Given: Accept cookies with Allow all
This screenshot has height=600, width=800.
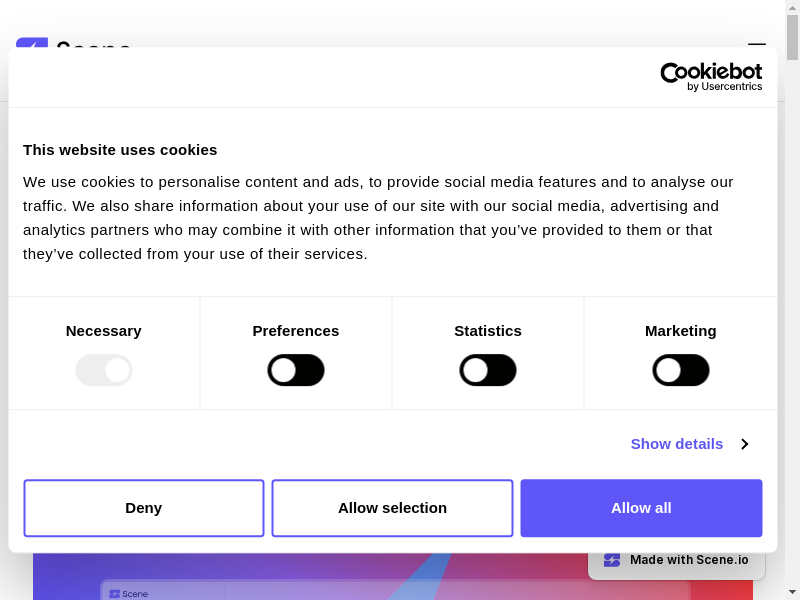Looking at the screenshot, I should pos(641,508).
